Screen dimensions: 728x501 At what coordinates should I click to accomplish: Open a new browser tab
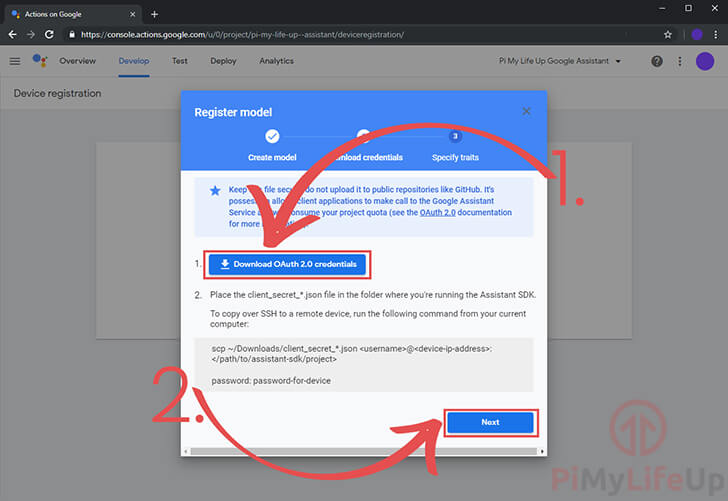click(155, 14)
